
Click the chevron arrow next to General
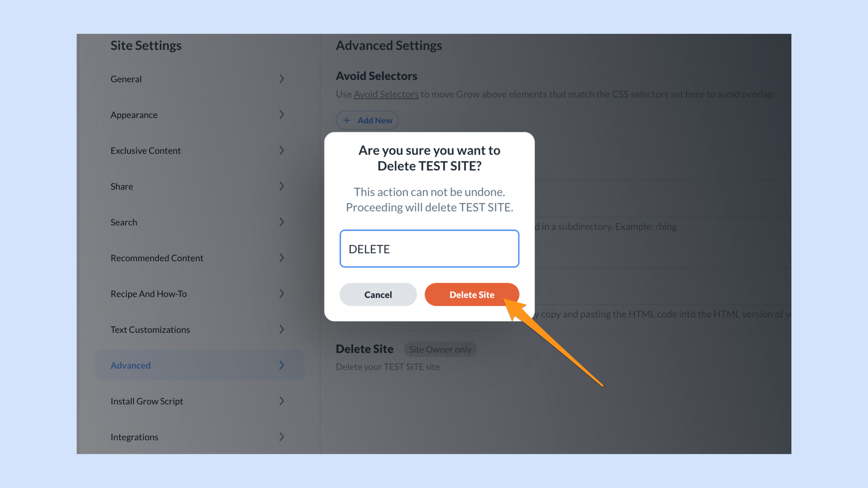282,79
